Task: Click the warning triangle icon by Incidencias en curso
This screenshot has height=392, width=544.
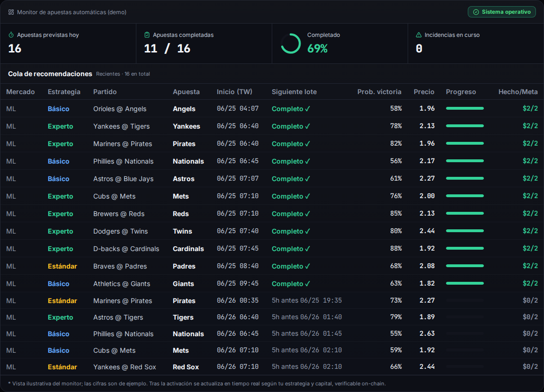Action: tap(419, 35)
